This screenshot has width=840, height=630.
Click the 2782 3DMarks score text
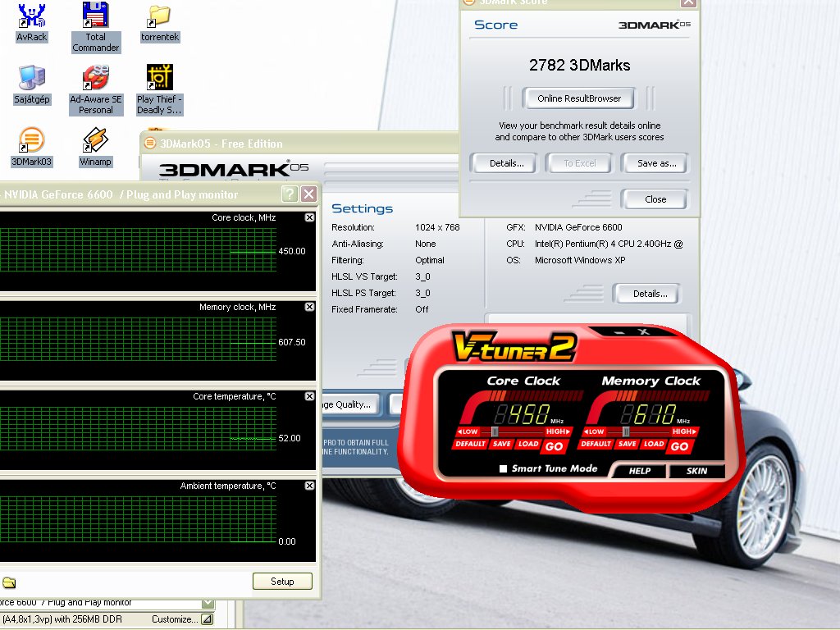[x=580, y=66]
